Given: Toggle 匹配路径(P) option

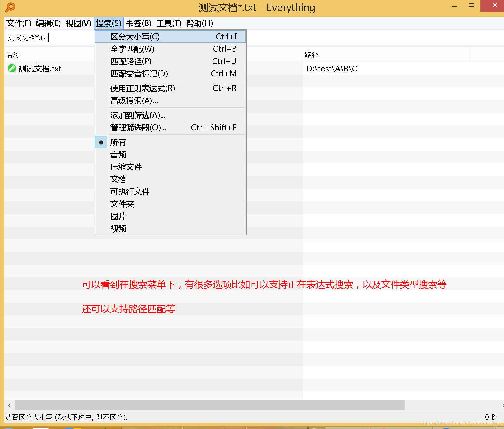Looking at the screenshot, I should pyautogui.click(x=170, y=61).
